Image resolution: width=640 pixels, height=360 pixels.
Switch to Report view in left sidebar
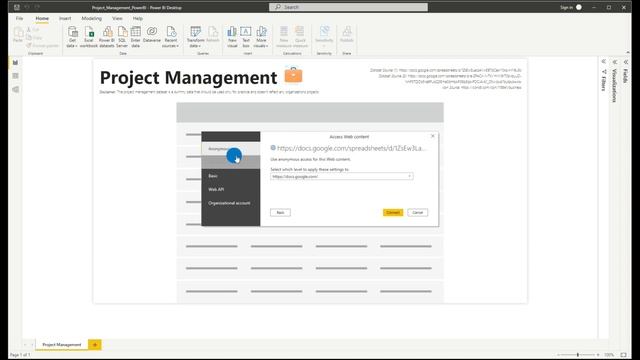pyautogui.click(x=16, y=62)
